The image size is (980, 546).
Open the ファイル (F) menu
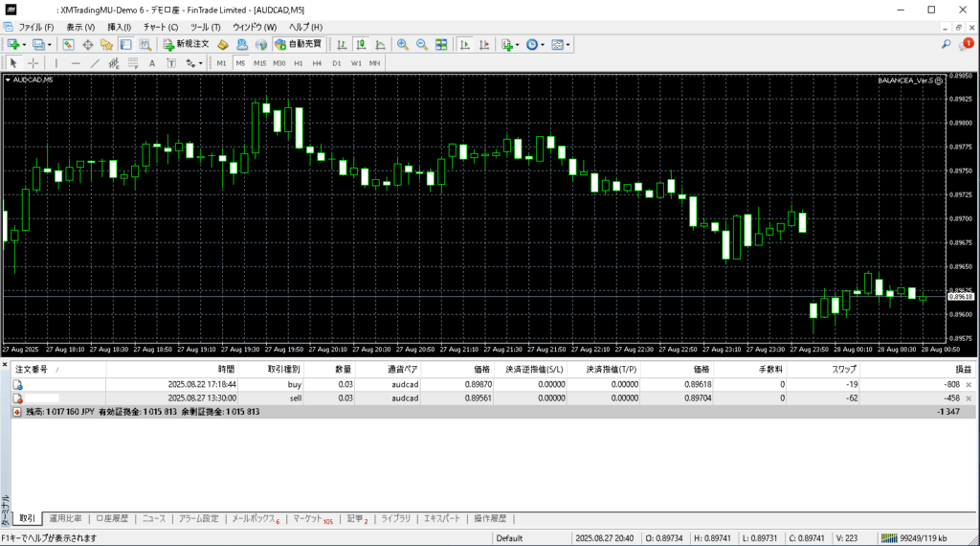coord(35,27)
